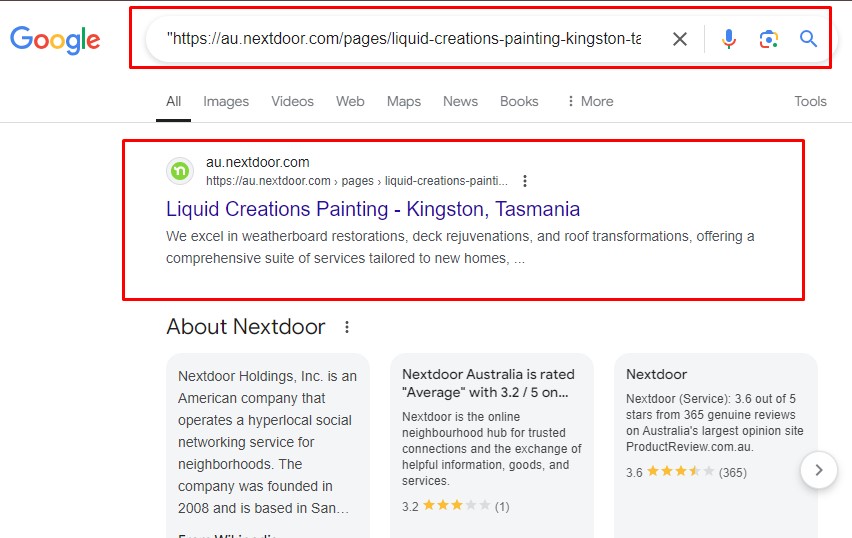Select the News tab
The height and width of the screenshot is (538, 852).
coord(460,101)
